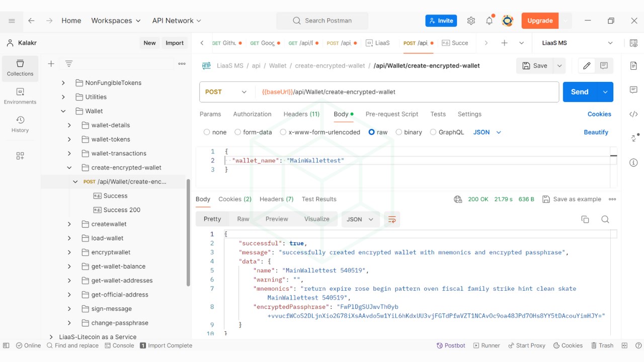Open the POST method dropdown

226,92
